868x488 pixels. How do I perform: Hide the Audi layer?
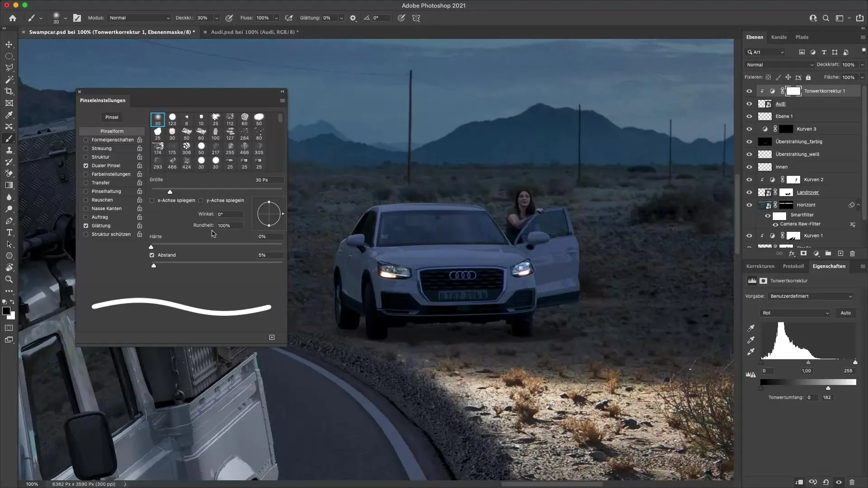[x=750, y=103]
